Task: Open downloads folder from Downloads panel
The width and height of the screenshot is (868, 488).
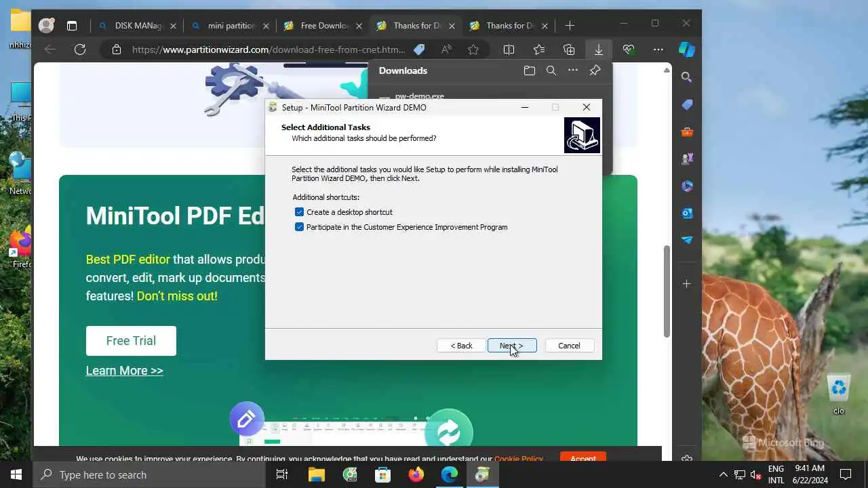Action: (530, 70)
